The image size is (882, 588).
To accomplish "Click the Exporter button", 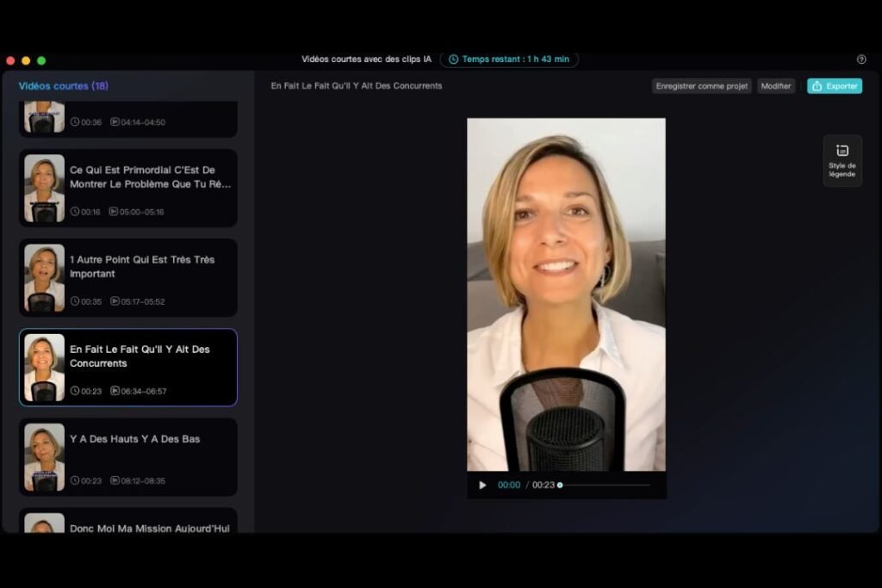I will pos(835,86).
